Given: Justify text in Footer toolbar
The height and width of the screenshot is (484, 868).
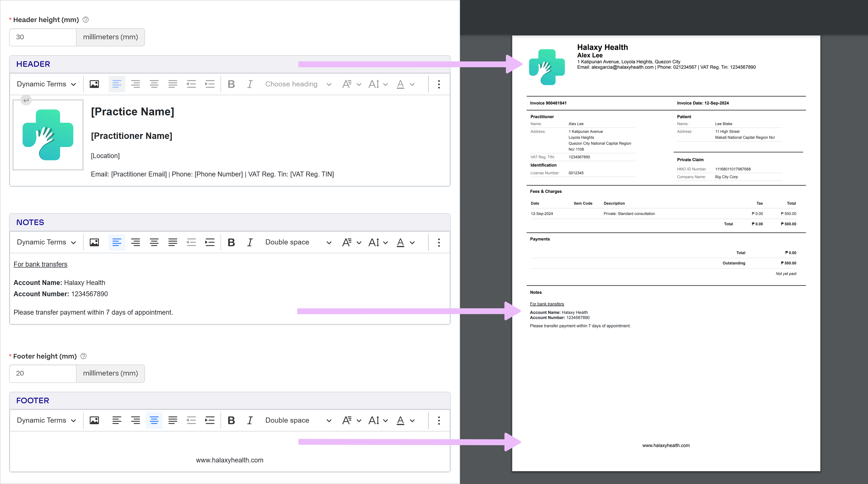Looking at the screenshot, I should point(172,420).
